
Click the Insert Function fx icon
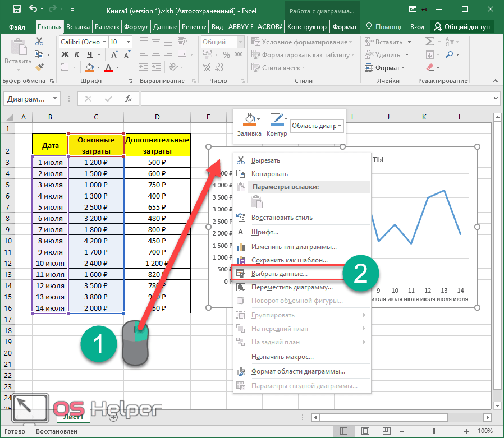(x=128, y=99)
